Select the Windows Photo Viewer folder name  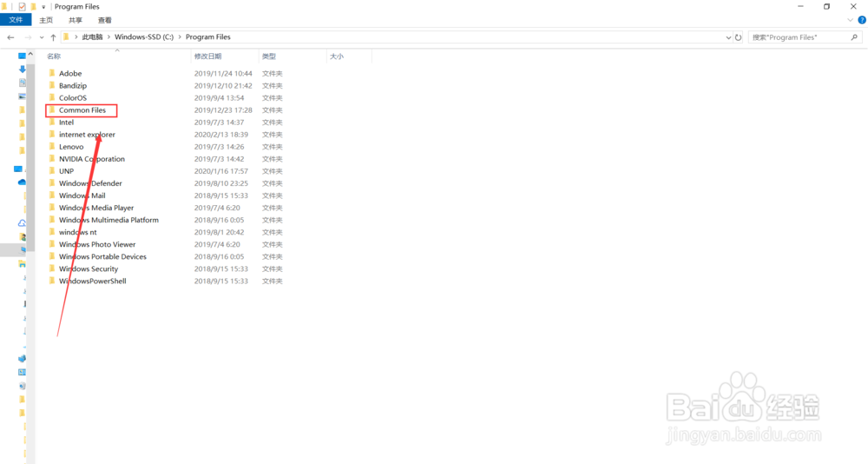(x=97, y=244)
